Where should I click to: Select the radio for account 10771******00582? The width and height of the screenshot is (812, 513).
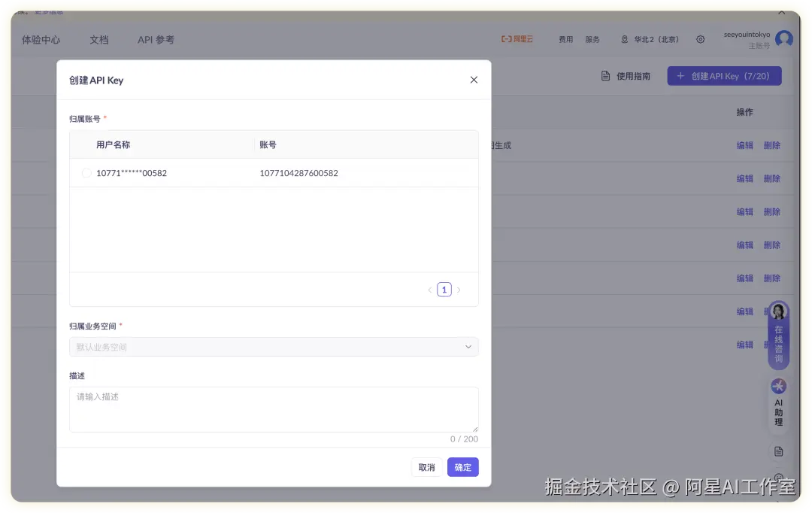click(86, 172)
